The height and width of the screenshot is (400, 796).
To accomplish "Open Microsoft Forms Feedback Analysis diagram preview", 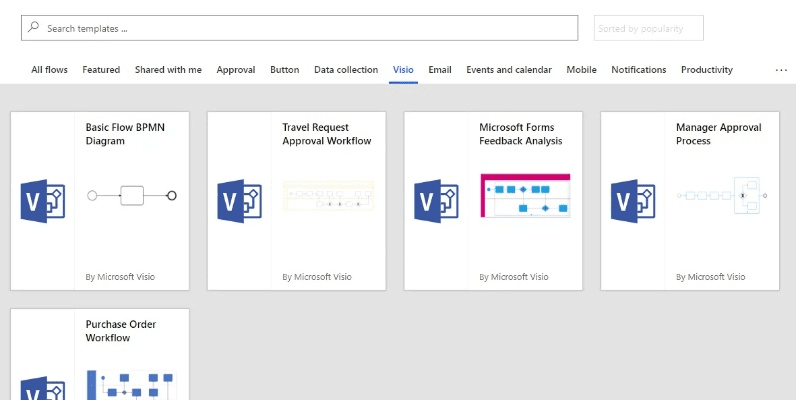I will pyautogui.click(x=524, y=195).
